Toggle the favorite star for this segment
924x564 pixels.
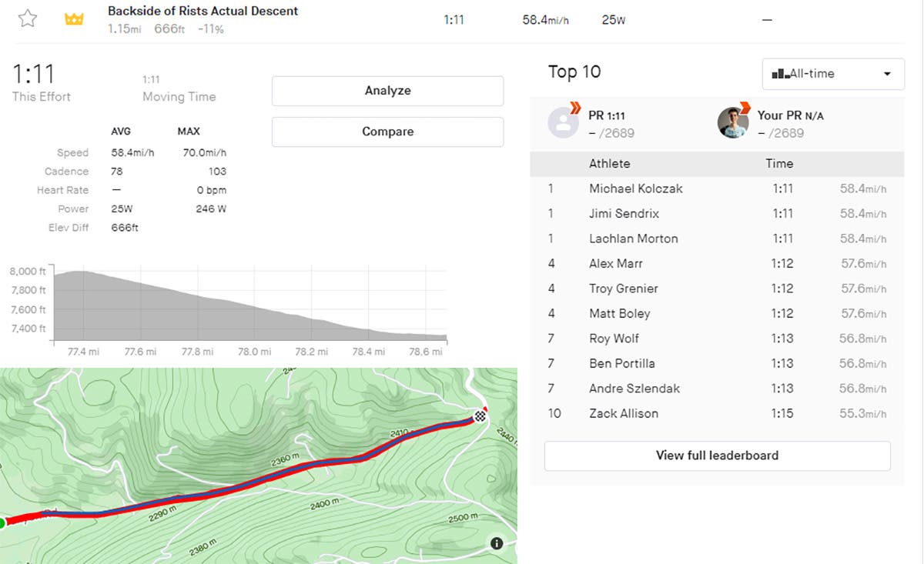(x=28, y=16)
